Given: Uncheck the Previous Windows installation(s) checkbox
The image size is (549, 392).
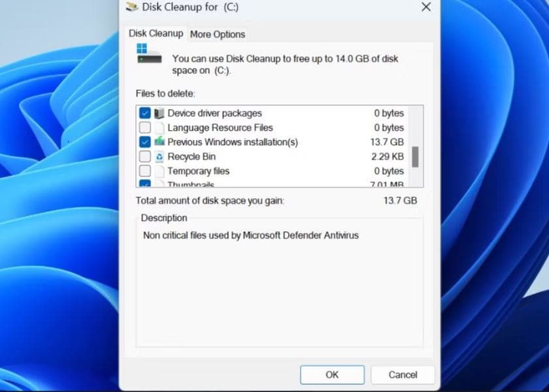Looking at the screenshot, I should [145, 142].
